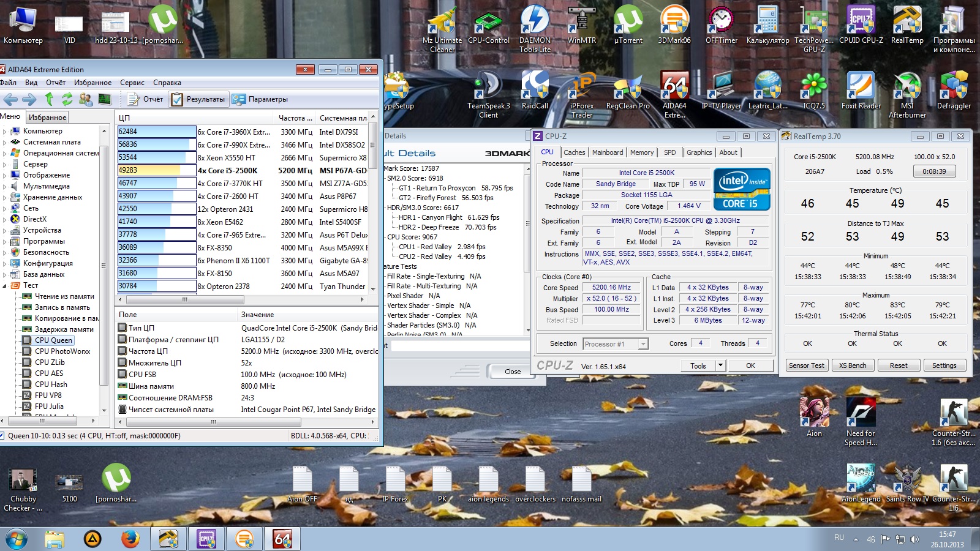Click the XS Bench button in RealTemp
Viewport: 980px width, 551px height.
tap(853, 365)
